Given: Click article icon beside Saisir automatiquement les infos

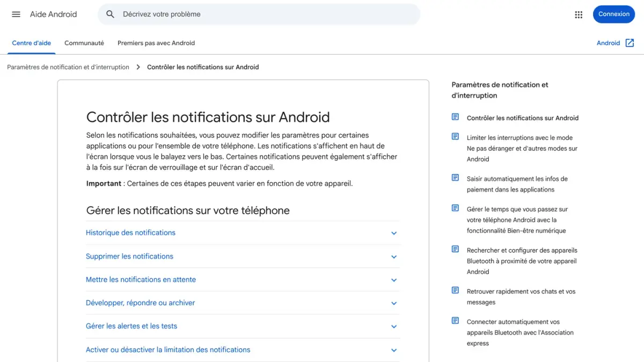Looking at the screenshot, I should coord(455,178).
